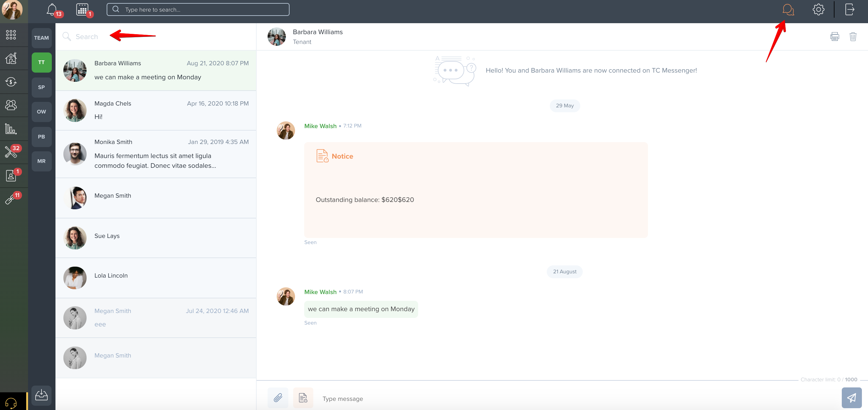Click the '21 August' date label
The width and height of the screenshot is (868, 410).
pos(565,272)
